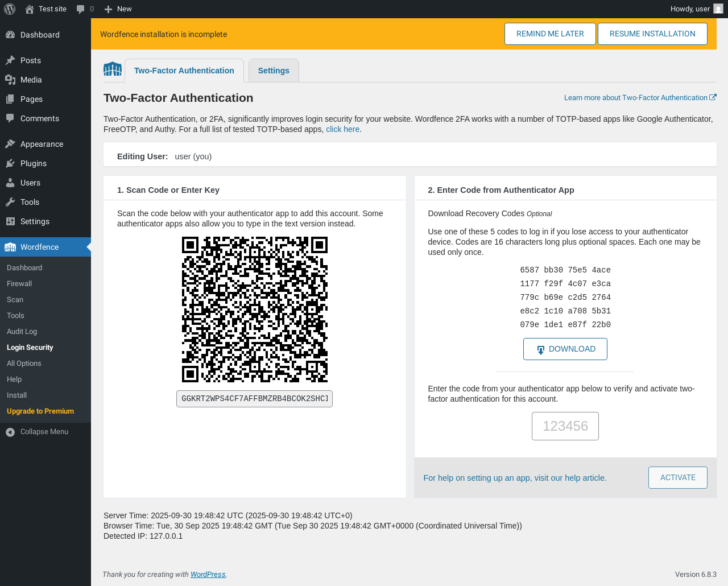Click the comments bubble icon in admin bar
Viewport: 728px width, 586px height.
pos(81,9)
